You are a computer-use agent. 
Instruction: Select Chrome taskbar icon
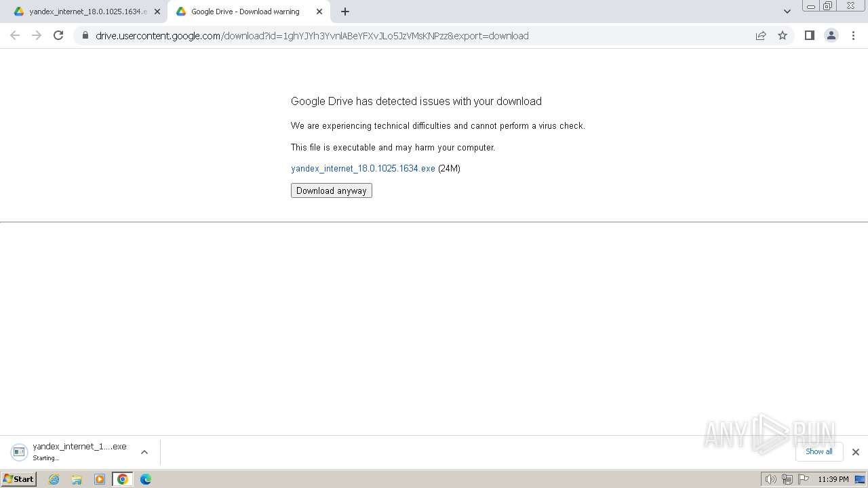coord(123,479)
